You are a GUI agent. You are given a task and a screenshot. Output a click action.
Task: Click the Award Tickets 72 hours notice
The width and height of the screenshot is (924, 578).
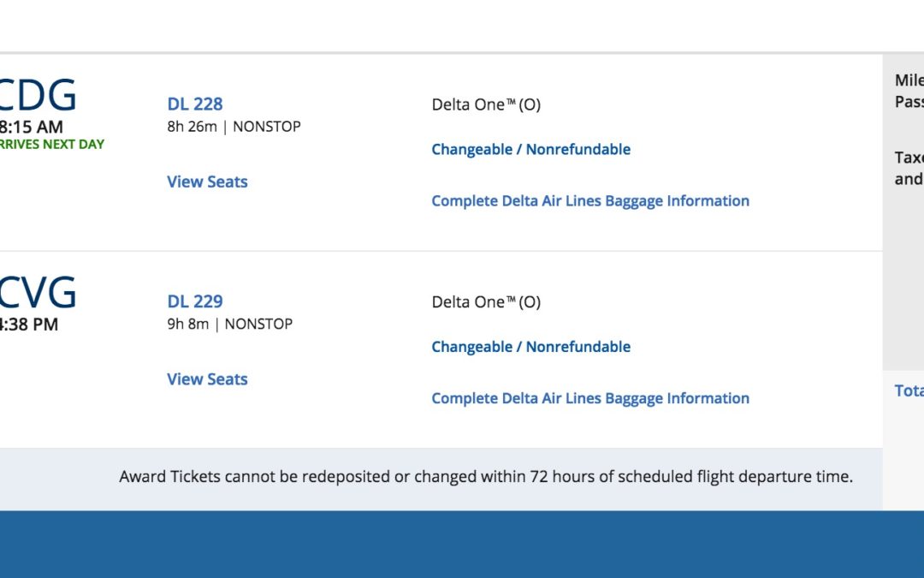486,477
